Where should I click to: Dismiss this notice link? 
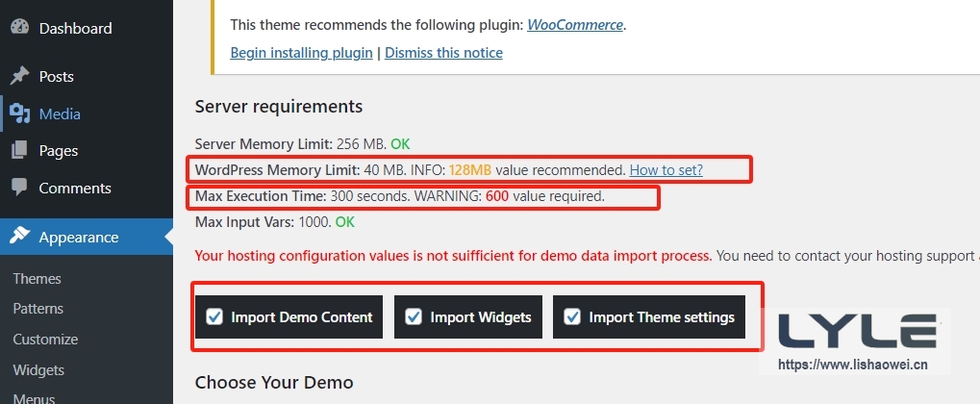click(x=443, y=53)
